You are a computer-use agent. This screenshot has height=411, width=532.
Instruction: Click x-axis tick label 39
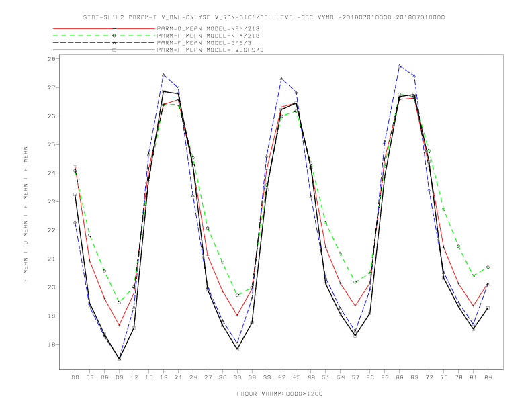[x=267, y=377]
